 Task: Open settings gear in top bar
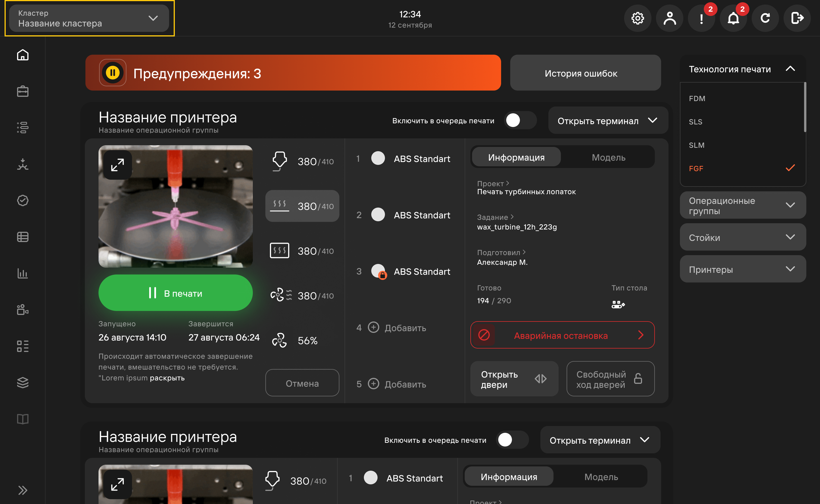pyautogui.click(x=637, y=18)
